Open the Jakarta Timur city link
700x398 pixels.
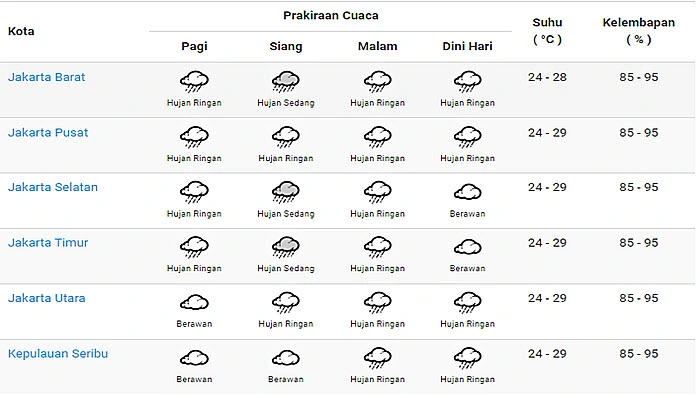click(48, 243)
